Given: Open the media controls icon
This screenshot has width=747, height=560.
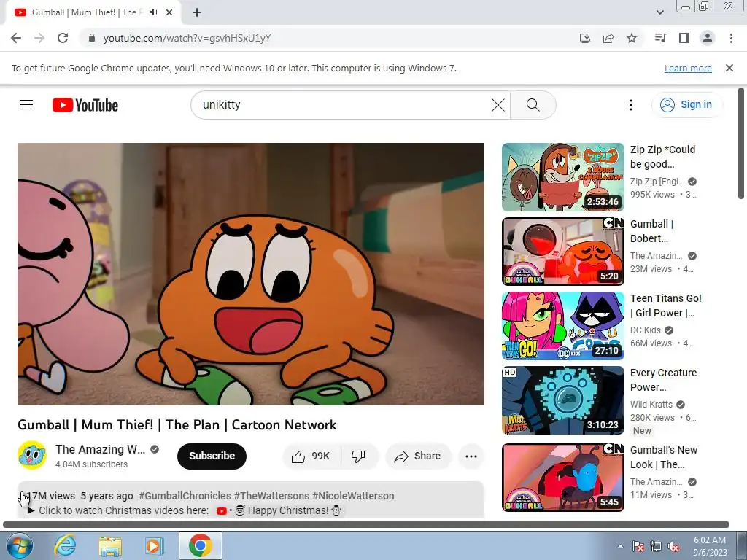Looking at the screenshot, I should click(660, 38).
